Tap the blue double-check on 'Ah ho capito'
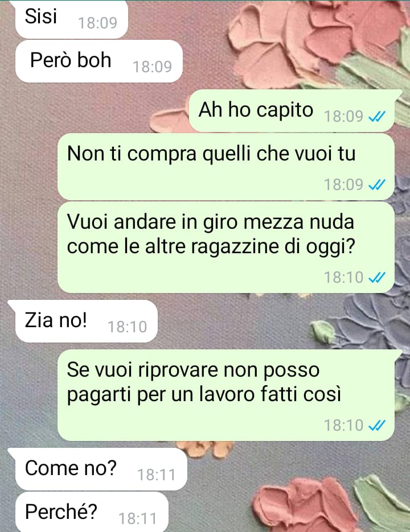 (377, 117)
